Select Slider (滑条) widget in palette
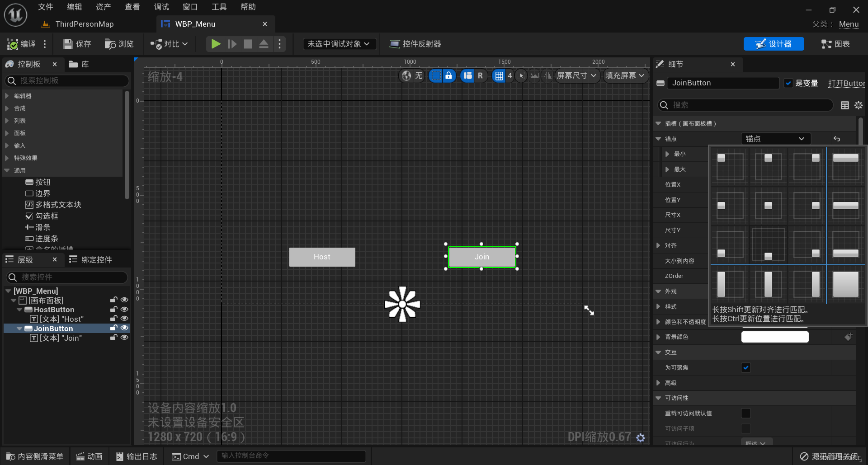This screenshot has width=868, height=465. coord(38,227)
